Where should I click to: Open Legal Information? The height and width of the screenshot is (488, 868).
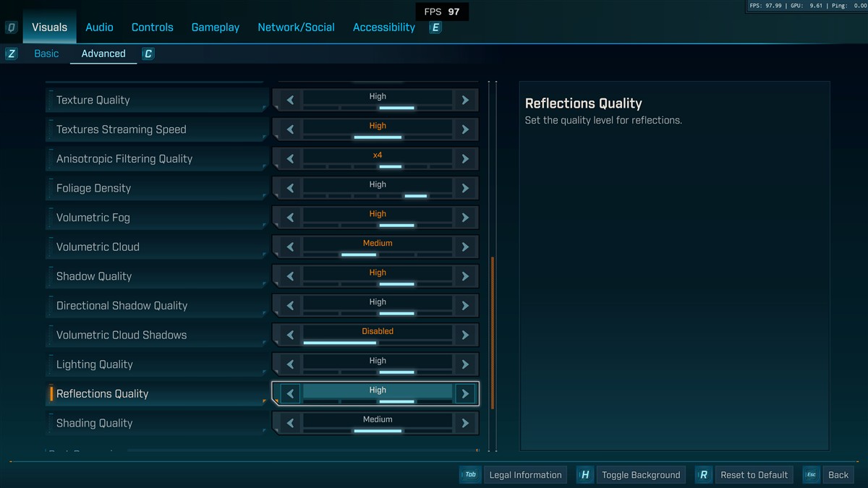pyautogui.click(x=525, y=475)
